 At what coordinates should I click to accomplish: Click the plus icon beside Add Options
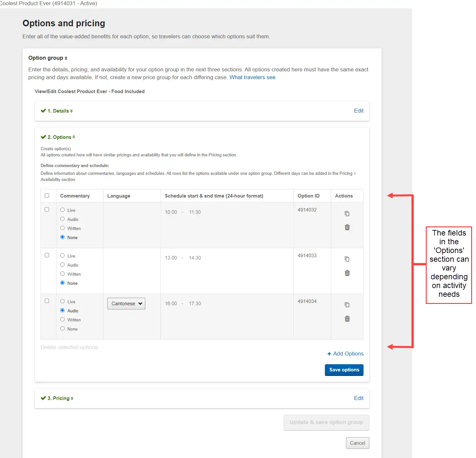click(329, 354)
